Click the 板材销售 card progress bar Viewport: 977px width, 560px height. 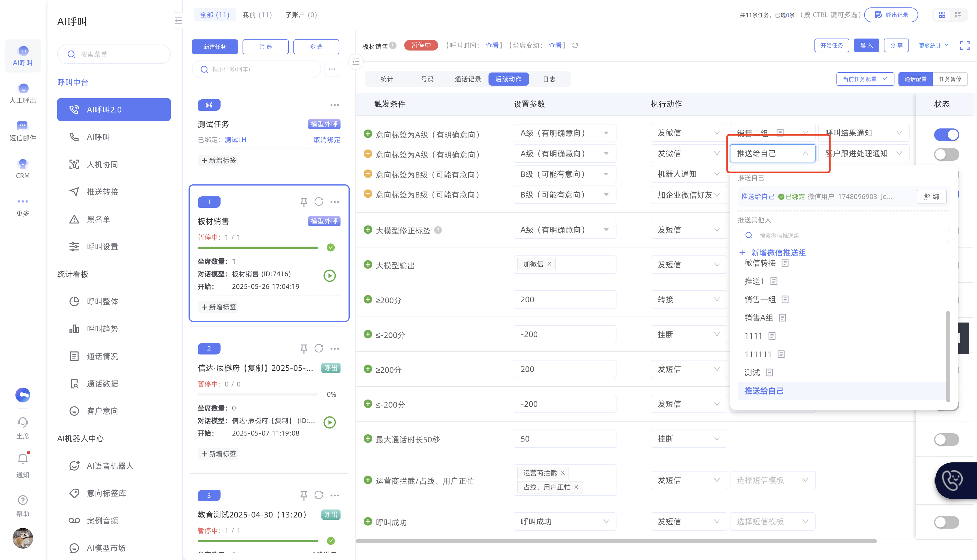(258, 248)
